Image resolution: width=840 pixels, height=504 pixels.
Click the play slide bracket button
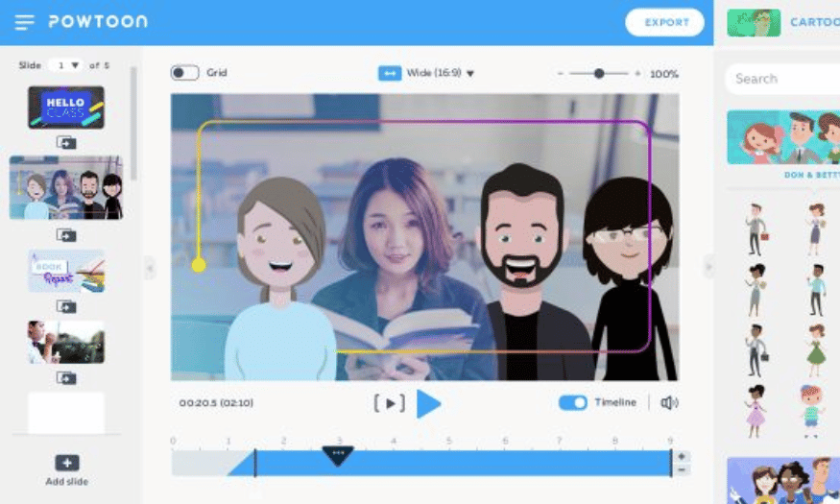(390, 403)
